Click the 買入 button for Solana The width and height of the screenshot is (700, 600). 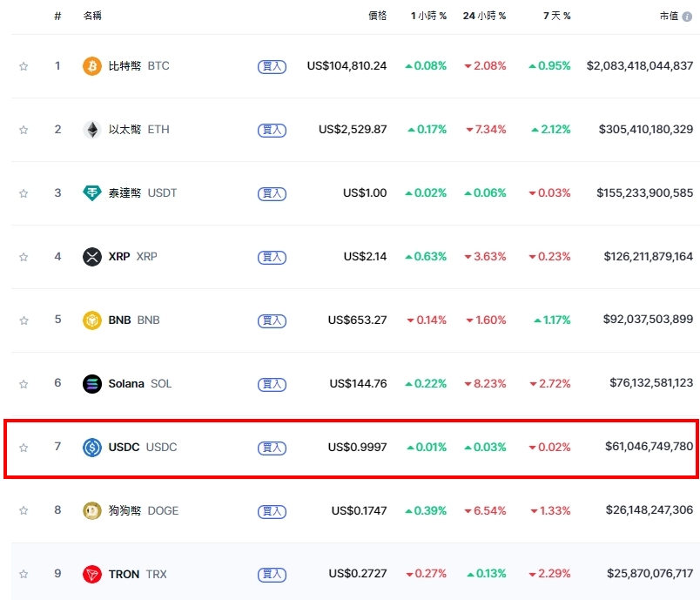[271, 383]
